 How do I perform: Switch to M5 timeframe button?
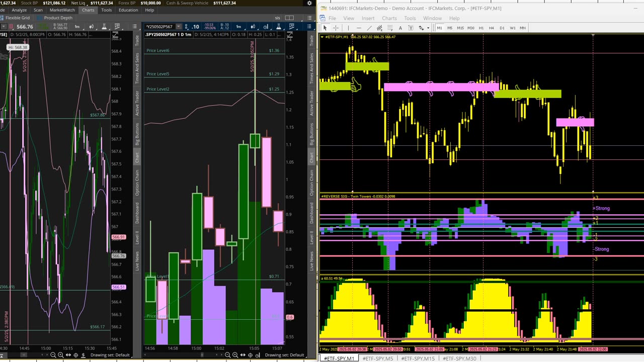pos(450,28)
